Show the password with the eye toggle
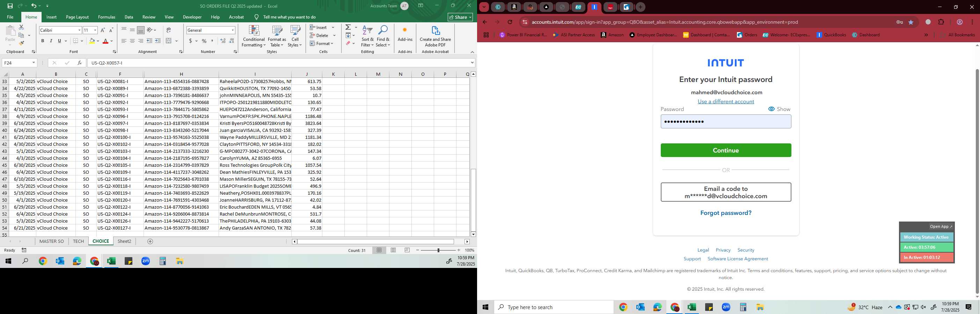 click(x=779, y=109)
